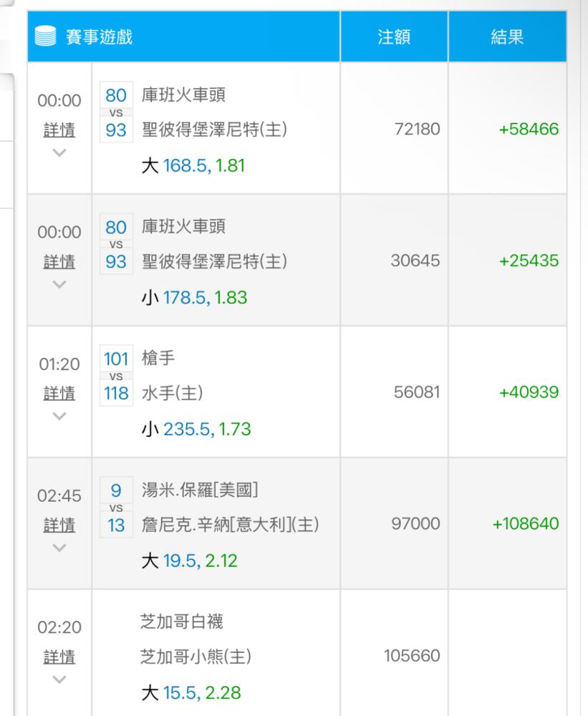588x716 pixels.
Task: Click the 賽事遊戲 header title
Action: point(100,38)
